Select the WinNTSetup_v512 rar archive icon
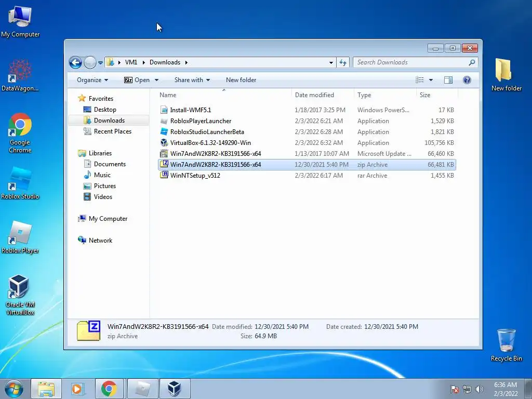The image size is (532, 399). (x=164, y=175)
